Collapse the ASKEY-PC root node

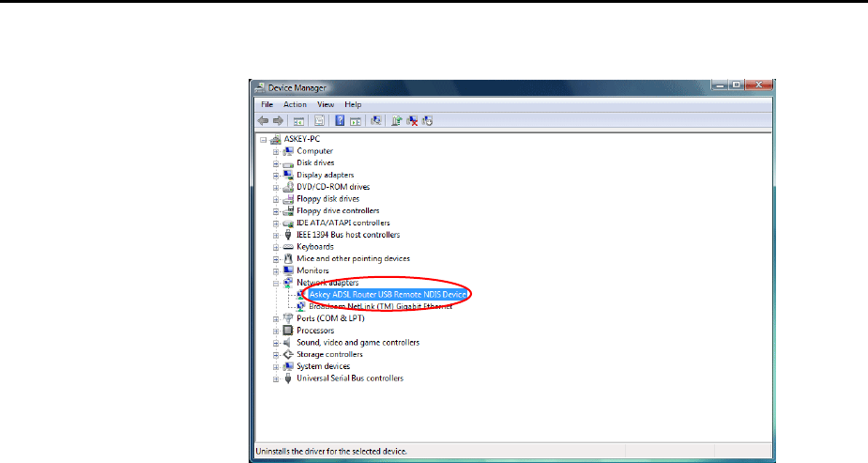click(264, 140)
